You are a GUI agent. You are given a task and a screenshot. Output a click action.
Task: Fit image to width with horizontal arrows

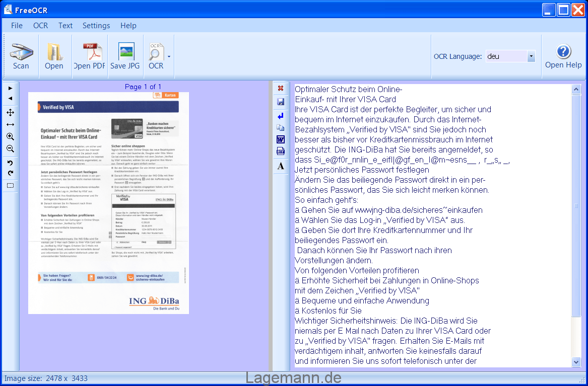[11, 124]
